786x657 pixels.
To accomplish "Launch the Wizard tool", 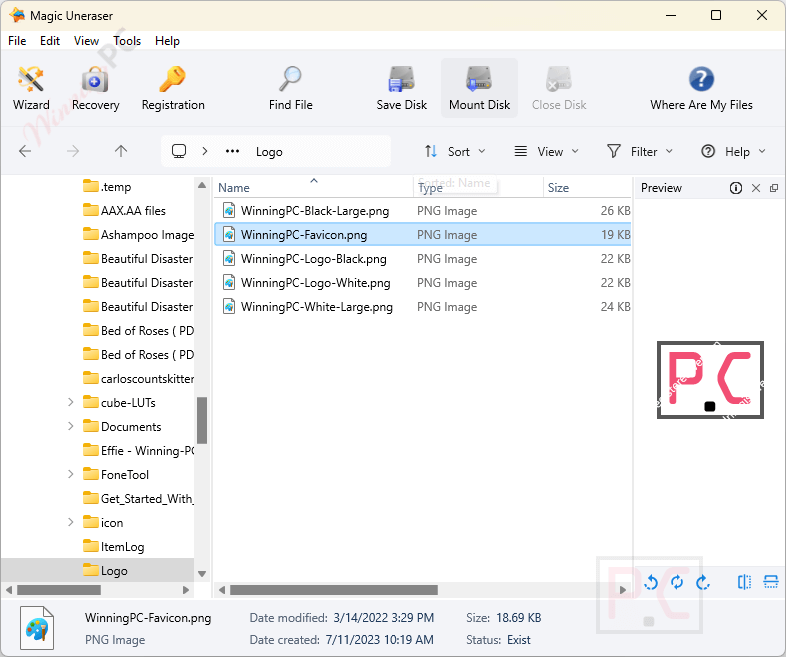I will tap(31, 88).
